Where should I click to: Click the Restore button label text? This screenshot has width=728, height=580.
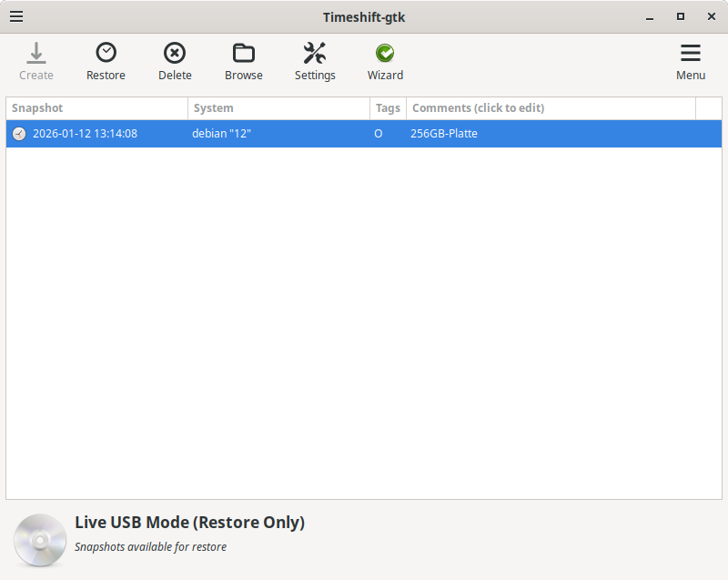pos(106,76)
